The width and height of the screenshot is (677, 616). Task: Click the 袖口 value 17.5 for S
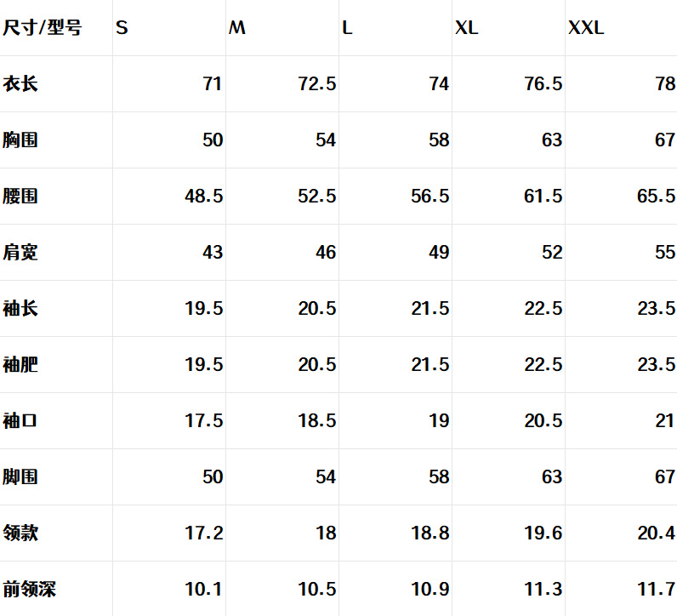tap(204, 421)
